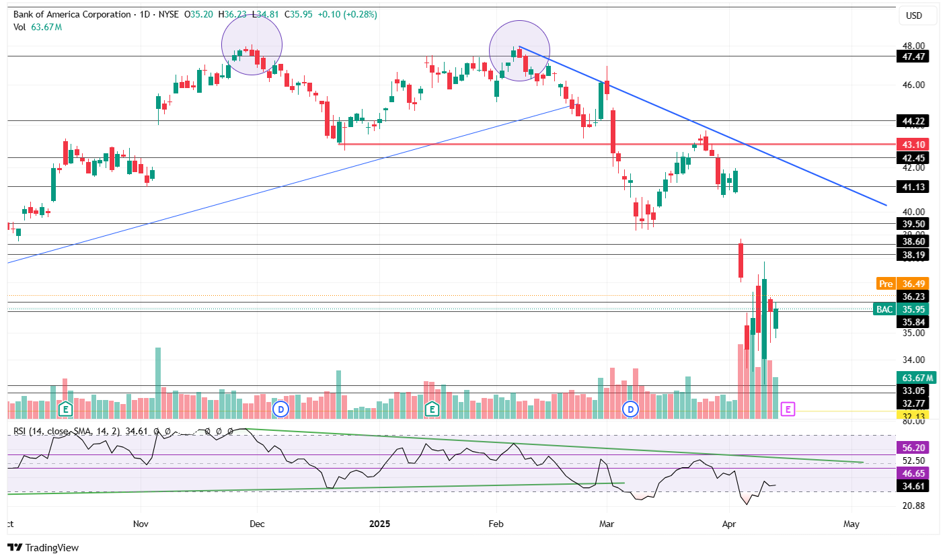Click the 52.50 RSI scale tick

pos(913,461)
